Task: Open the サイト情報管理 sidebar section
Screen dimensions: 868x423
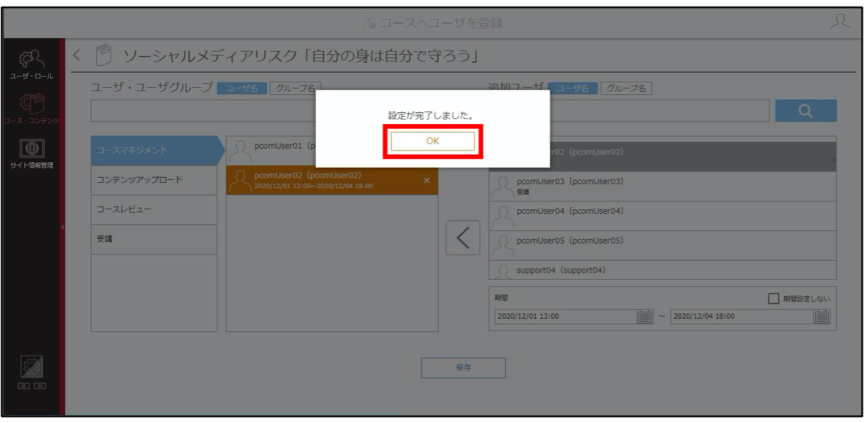Action: 32,154
